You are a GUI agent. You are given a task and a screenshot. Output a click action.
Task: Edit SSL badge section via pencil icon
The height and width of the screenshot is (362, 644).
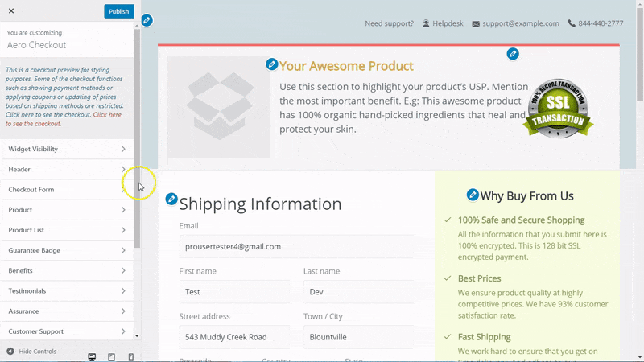tap(513, 54)
